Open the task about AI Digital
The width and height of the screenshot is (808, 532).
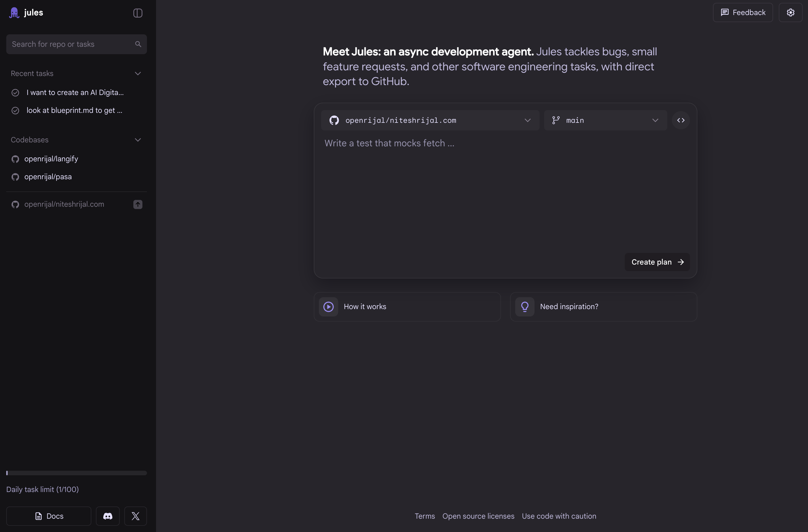pos(75,93)
